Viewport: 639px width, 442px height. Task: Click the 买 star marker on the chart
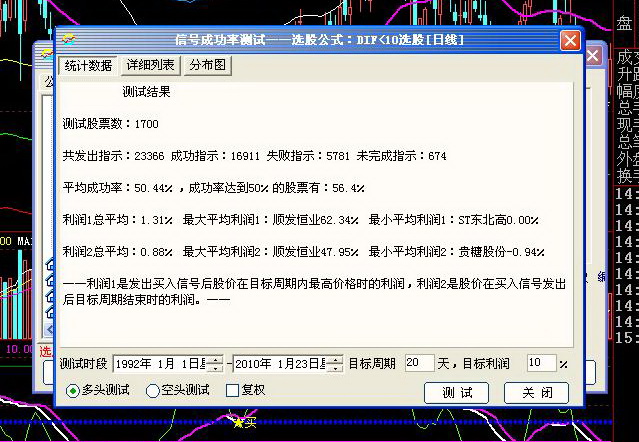pos(245,423)
